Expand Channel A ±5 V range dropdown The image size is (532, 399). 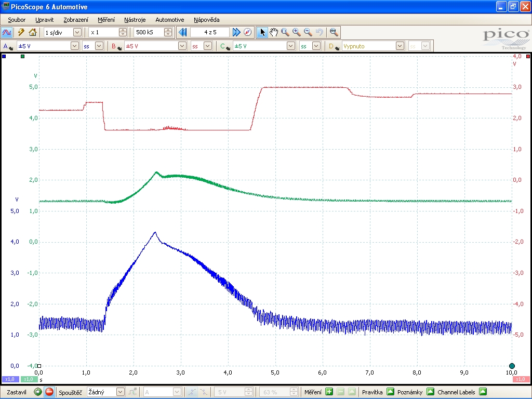point(74,46)
